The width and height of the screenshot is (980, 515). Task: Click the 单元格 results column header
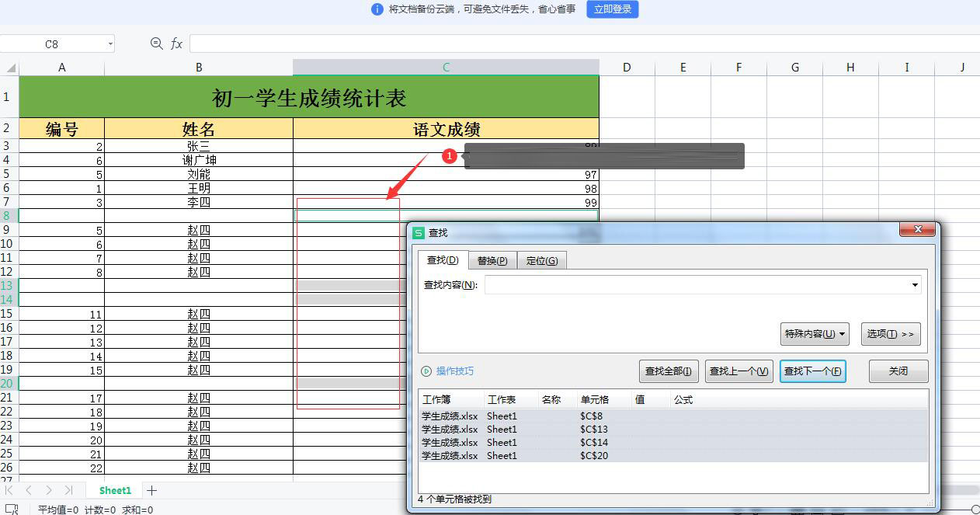pyautogui.click(x=603, y=399)
